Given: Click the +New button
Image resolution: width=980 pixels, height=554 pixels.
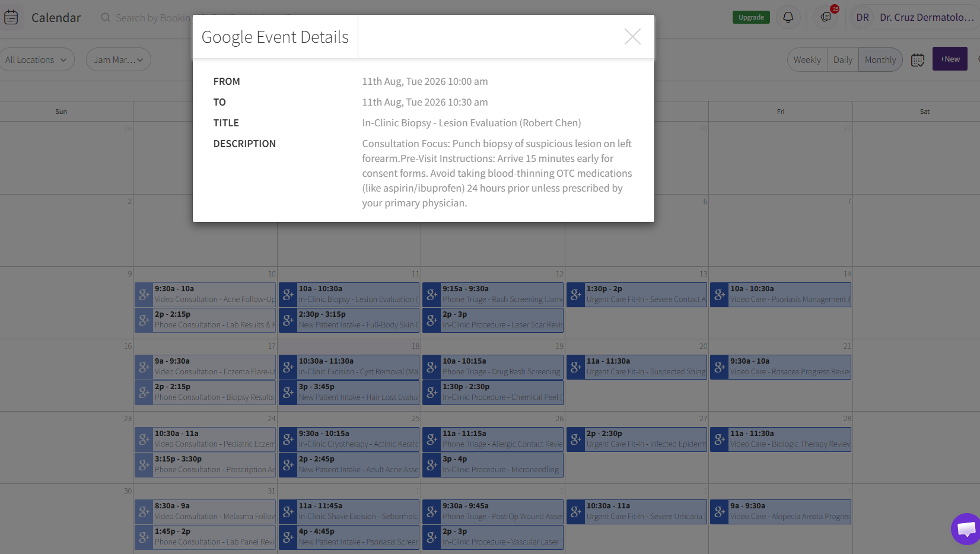Looking at the screenshot, I should tap(950, 59).
